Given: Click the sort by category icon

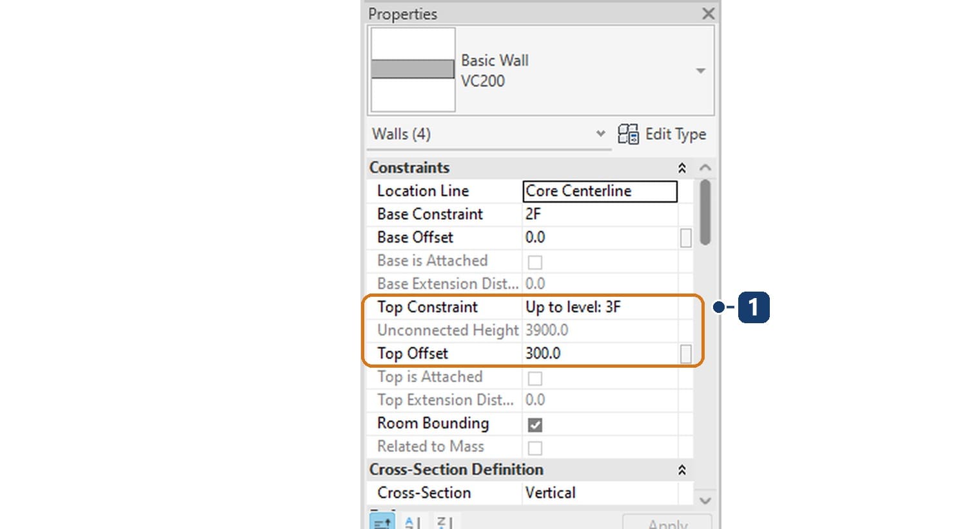Looking at the screenshot, I should pyautogui.click(x=382, y=521).
